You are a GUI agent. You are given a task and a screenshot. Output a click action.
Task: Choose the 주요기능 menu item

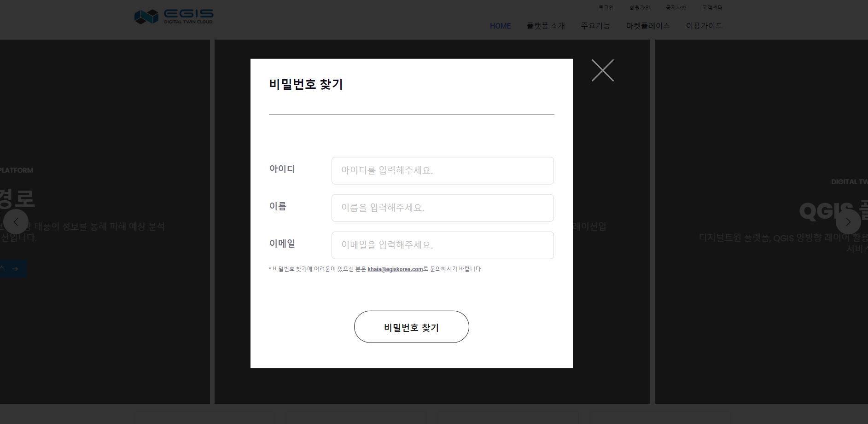point(595,26)
